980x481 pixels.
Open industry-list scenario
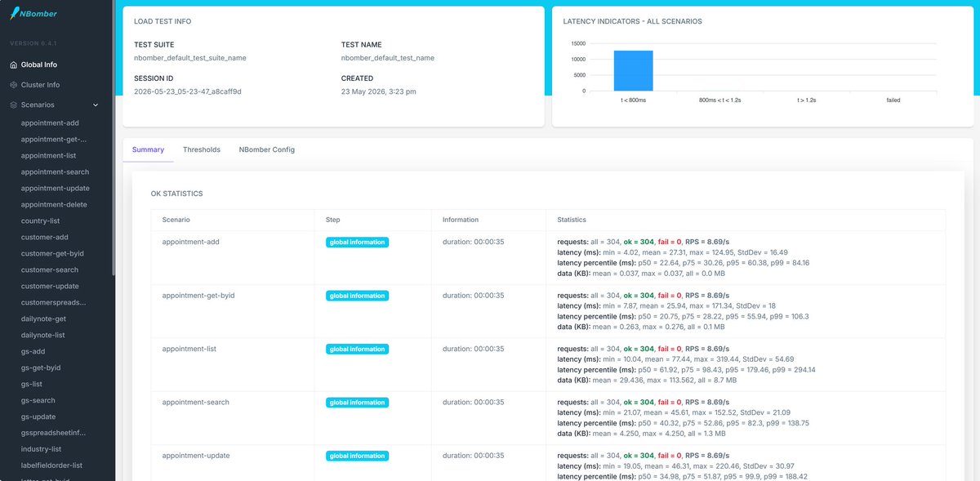click(42, 449)
